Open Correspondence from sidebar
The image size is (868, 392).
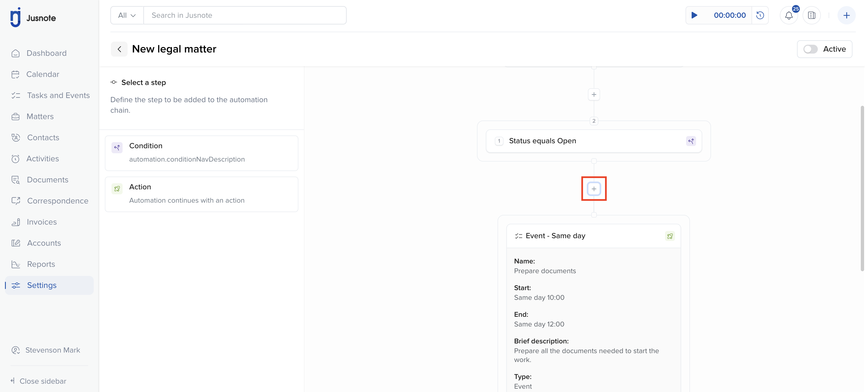58,201
